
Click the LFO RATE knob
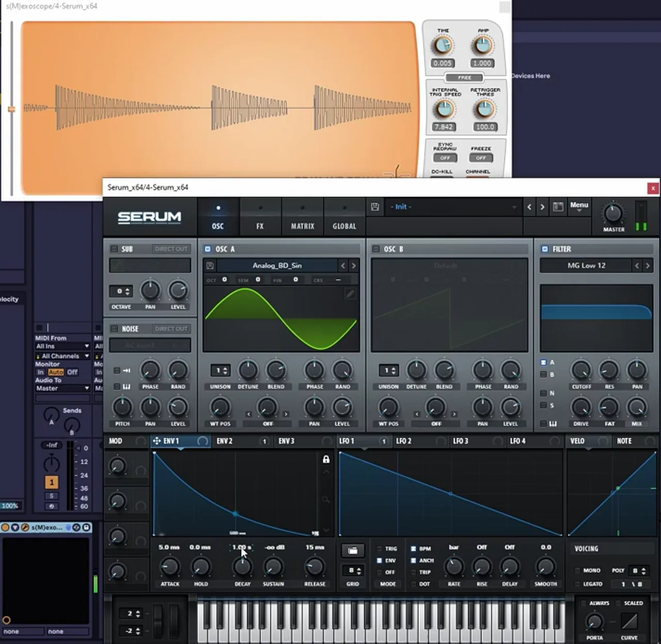tap(453, 567)
